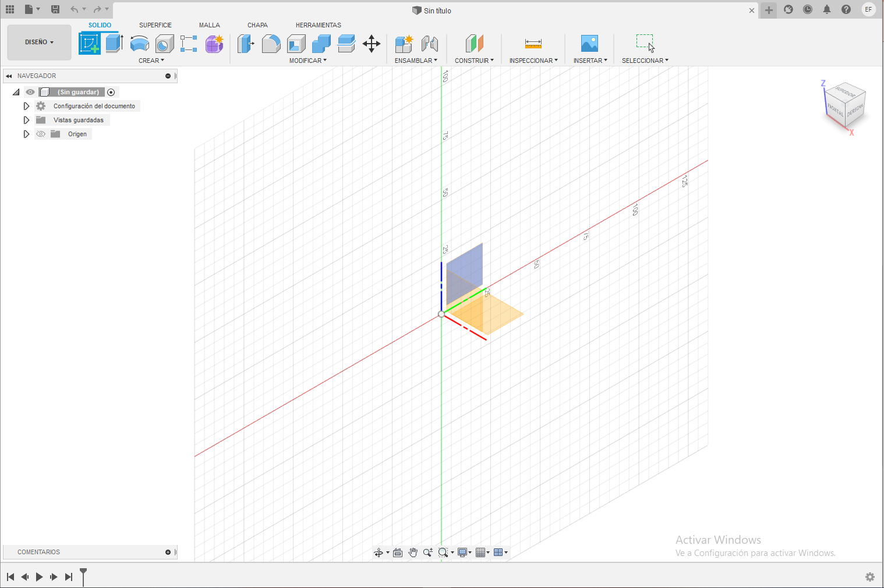Screen dimensions: 884x588
Task: Show the hidden Origen folder
Action: coord(41,134)
